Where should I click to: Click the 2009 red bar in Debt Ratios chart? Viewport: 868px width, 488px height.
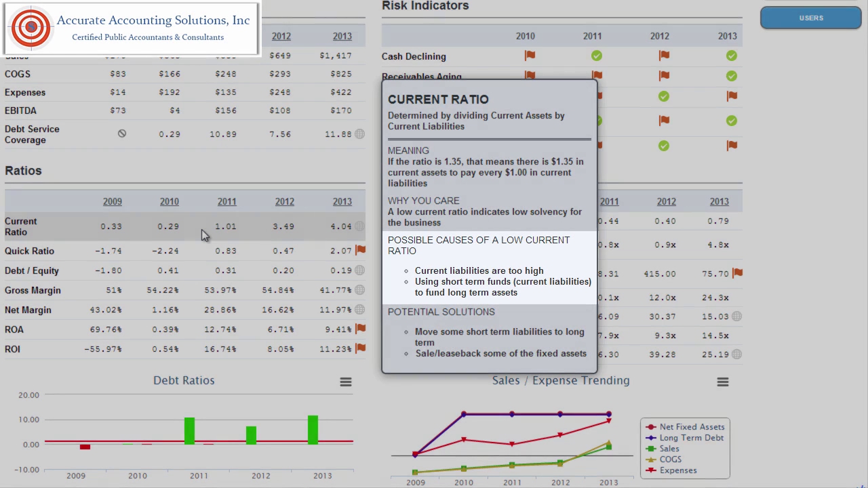(x=85, y=447)
